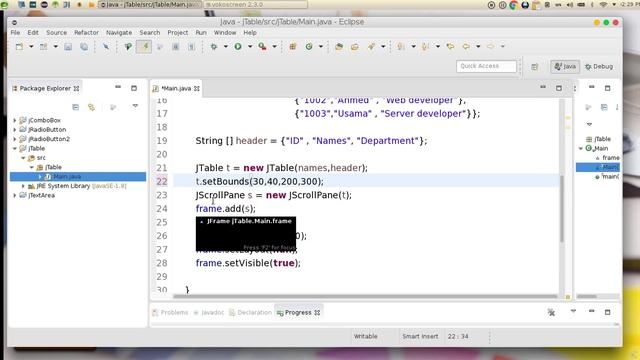Image resolution: width=640 pixels, height=360 pixels.
Task: Toggle Link with Editor in Package Explorer
Action: coord(91,107)
